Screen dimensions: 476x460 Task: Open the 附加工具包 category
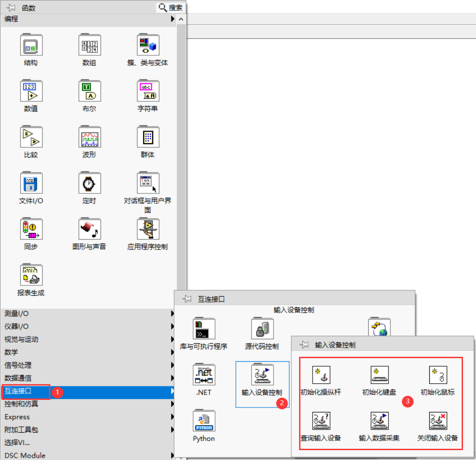[88, 429]
